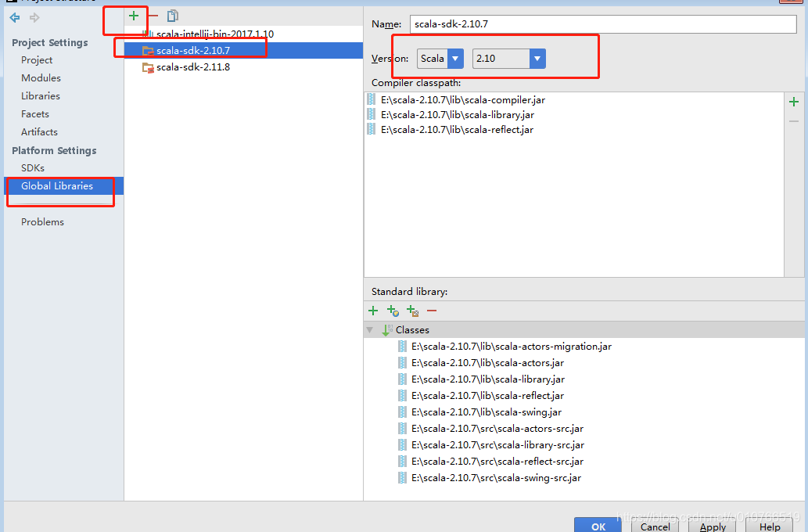Click the OK button
The height and width of the screenshot is (532, 808).
coord(597,526)
